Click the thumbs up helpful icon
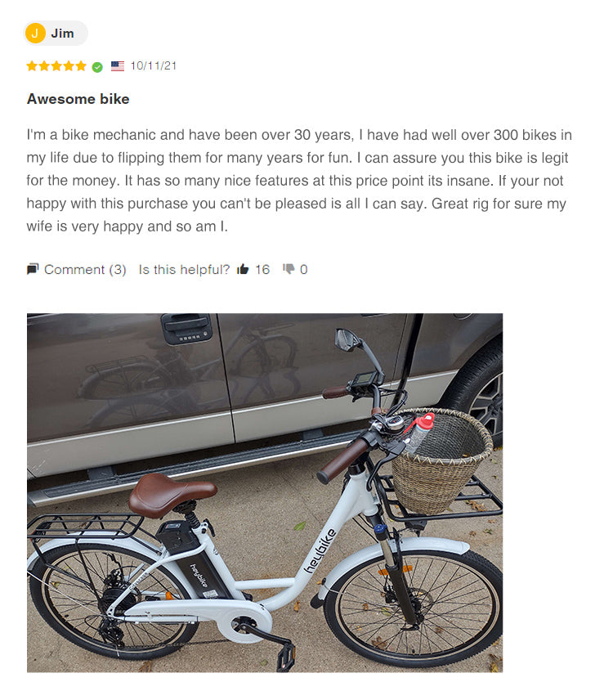 [243, 269]
